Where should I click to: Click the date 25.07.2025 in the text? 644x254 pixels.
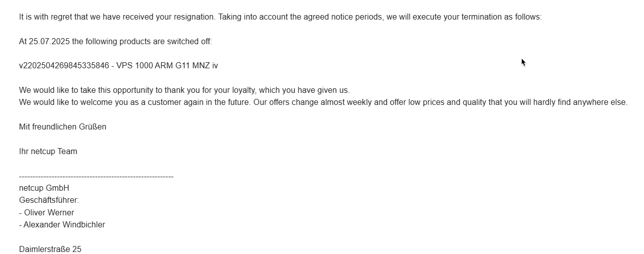pyautogui.click(x=49, y=42)
